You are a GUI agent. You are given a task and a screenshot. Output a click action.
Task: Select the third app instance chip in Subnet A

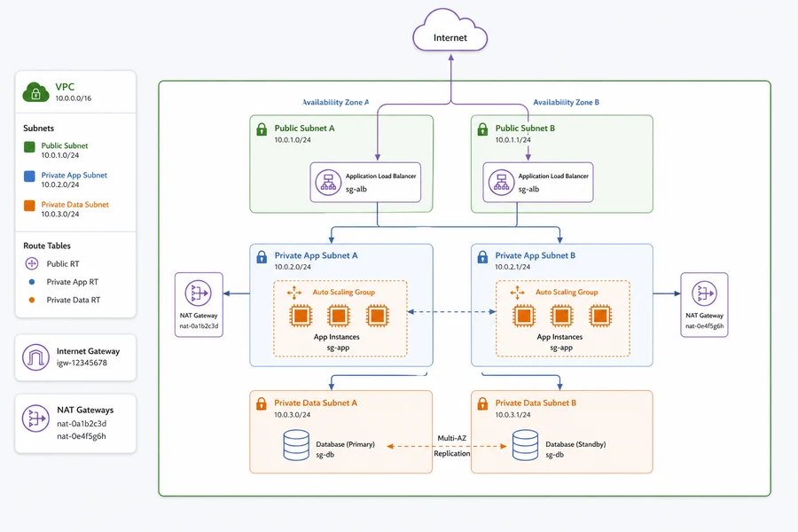tap(377, 316)
